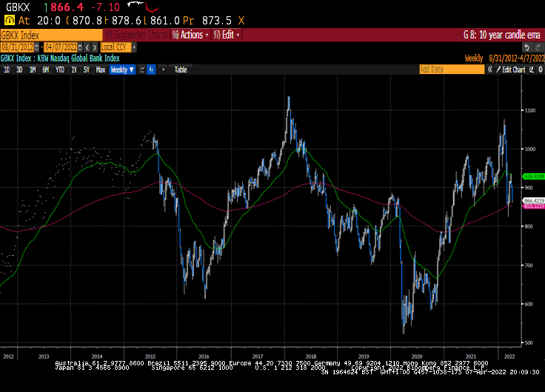The width and height of the screenshot is (545, 392).
Task: Click the 1100 price axis label
Action: 530,110
